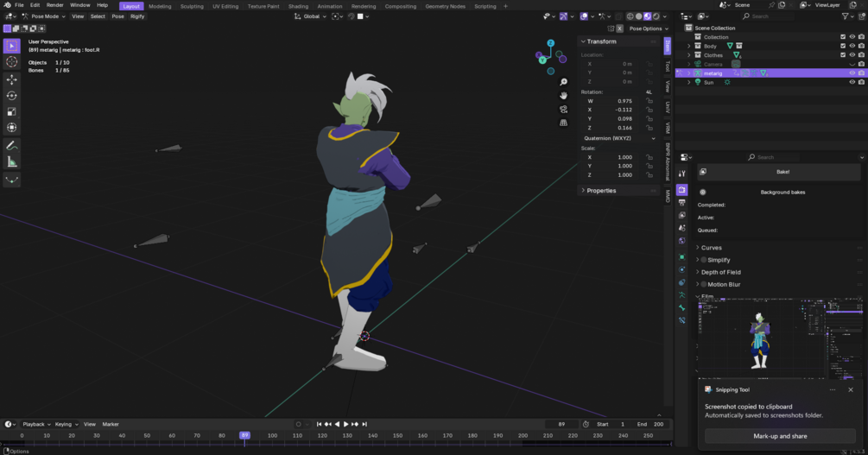Image resolution: width=868 pixels, height=455 pixels.
Task: Open the Rigify menu in header
Action: pos(137,16)
